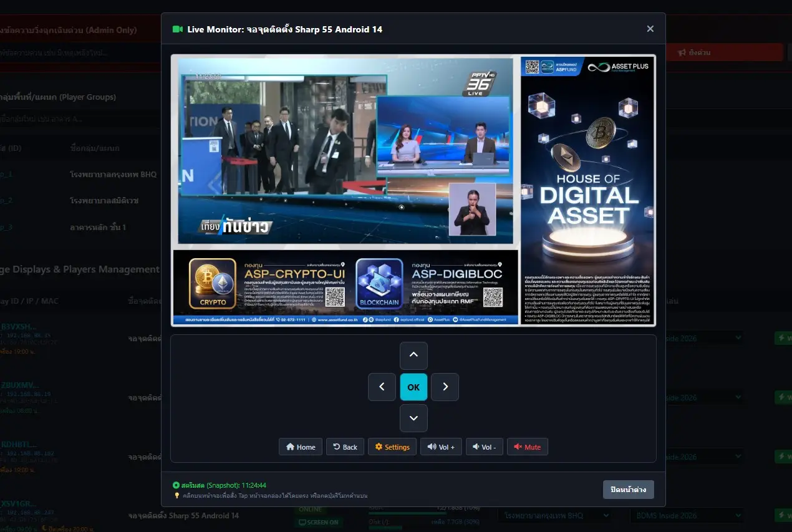Click the Displays & Players Management heading
Viewport: 792px width, 532px height.
pyautogui.click(x=80, y=269)
